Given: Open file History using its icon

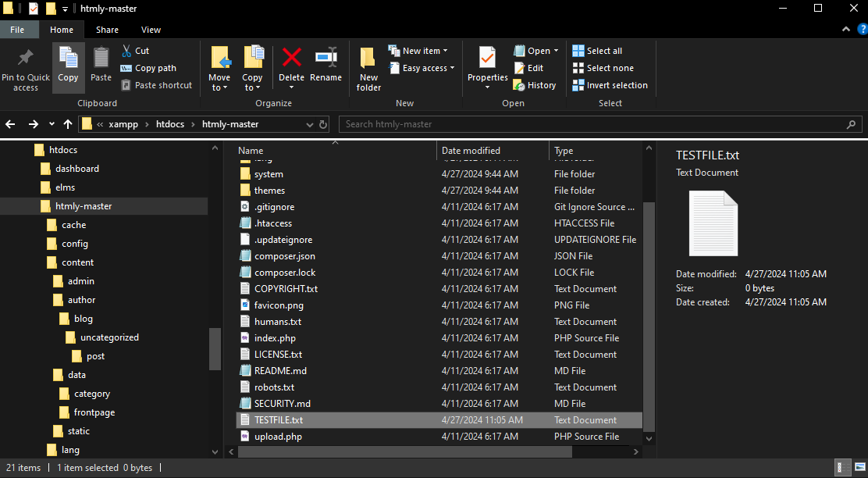Looking at the screenshot, I should [518, 84].
